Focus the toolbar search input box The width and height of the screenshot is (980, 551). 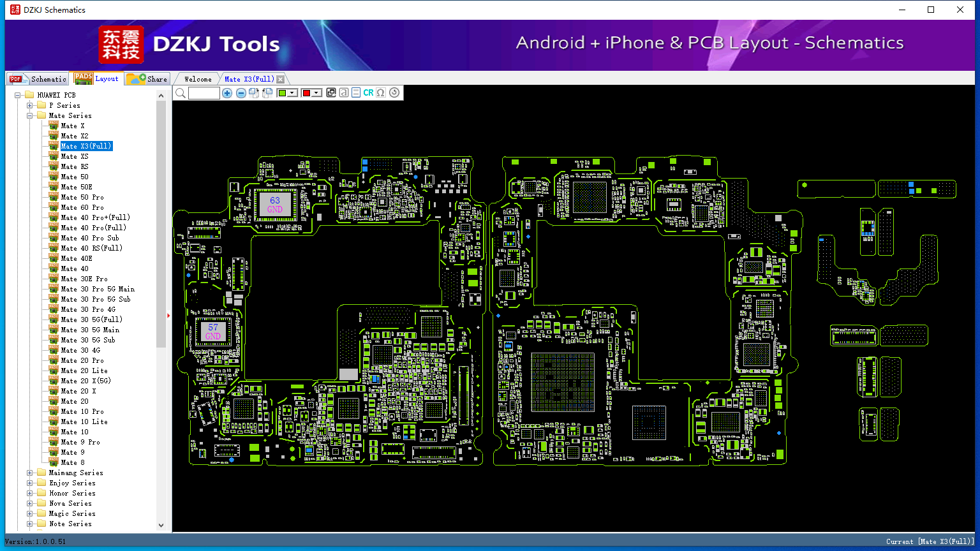click(x=204, y=93)
